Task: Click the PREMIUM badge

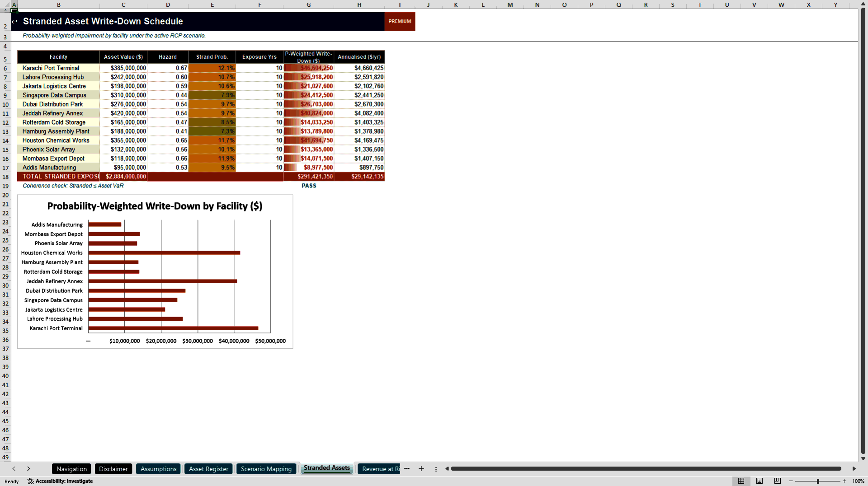Action: tap(400, 21)
